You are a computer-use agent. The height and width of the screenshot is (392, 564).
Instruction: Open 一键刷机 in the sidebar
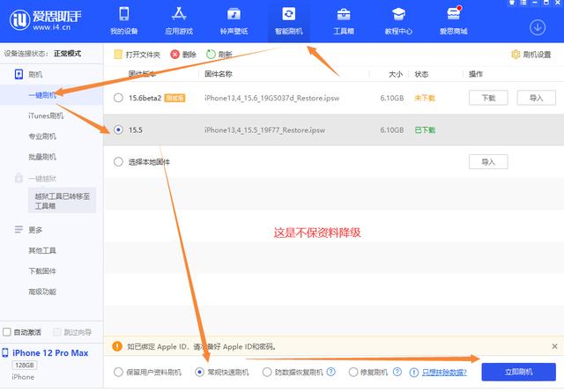click(x=42, y=95)
